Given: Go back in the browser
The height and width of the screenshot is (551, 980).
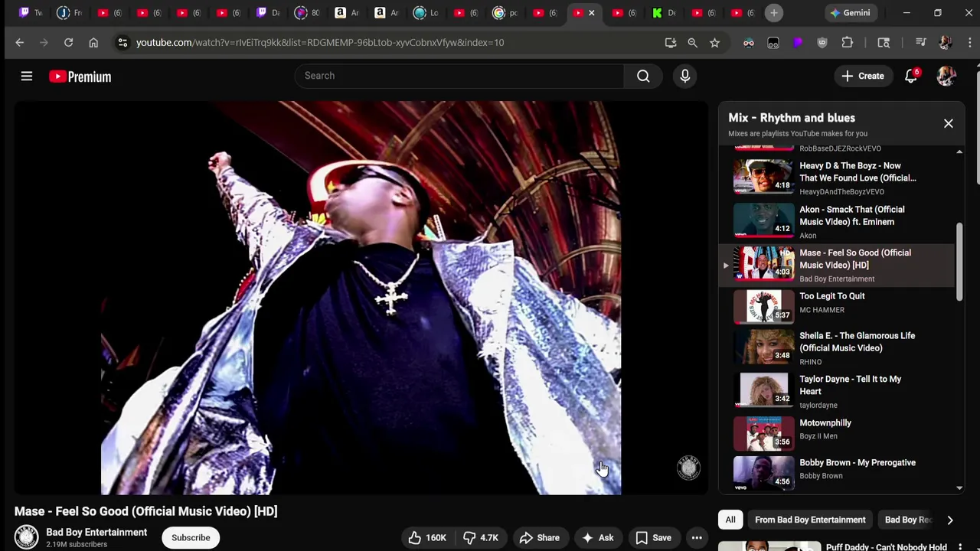Looking at the screenshot, I should (20, 43).
